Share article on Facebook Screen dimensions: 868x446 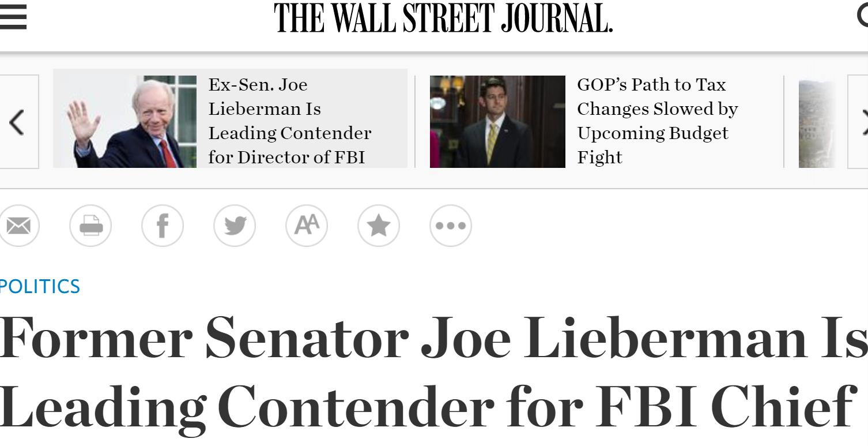click(163, 226)
